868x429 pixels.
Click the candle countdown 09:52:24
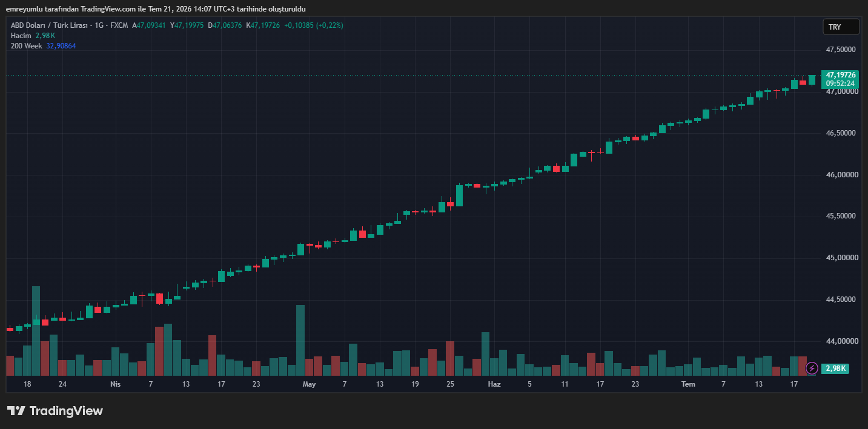tap(841, 84)
